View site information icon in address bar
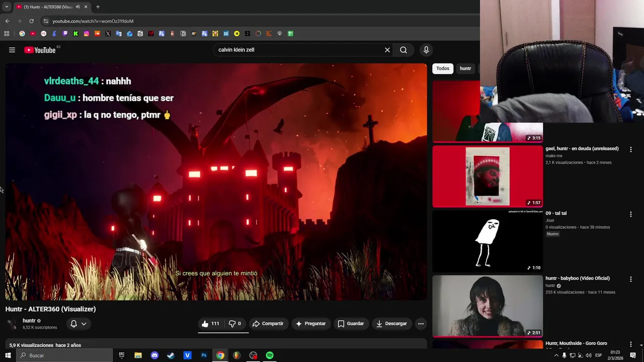The height and width of the screenshot is (362, 644). [46, 21]
